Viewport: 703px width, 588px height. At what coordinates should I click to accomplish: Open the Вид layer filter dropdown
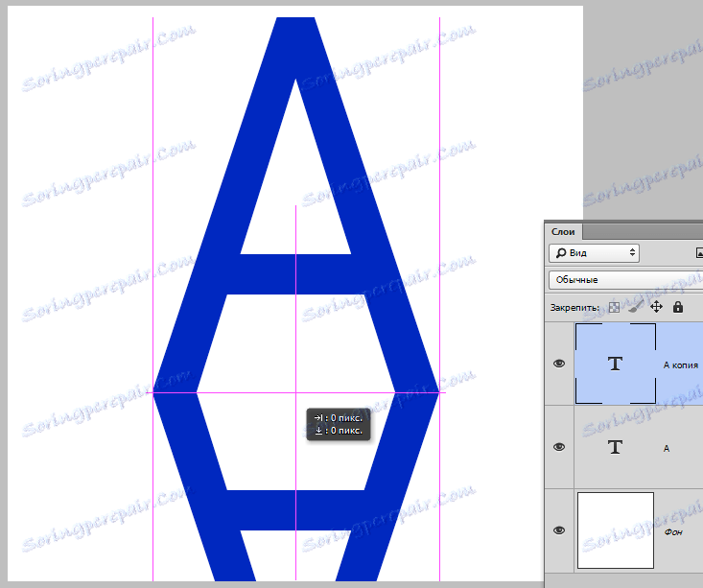point(594,253)
